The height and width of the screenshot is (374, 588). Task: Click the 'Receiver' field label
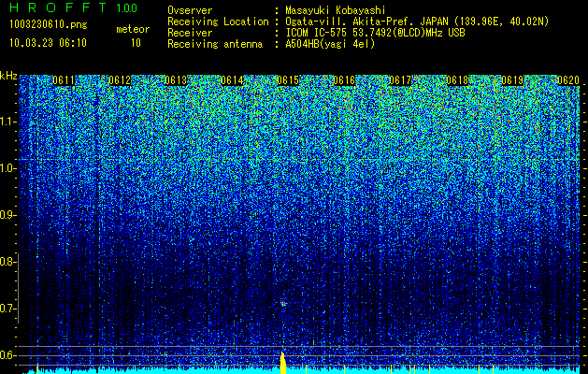(x=190, y=33)
